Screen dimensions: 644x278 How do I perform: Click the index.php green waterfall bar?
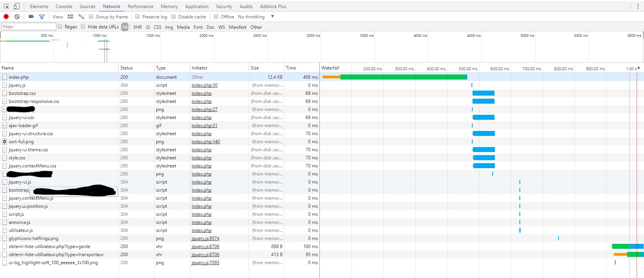[403, 77]
